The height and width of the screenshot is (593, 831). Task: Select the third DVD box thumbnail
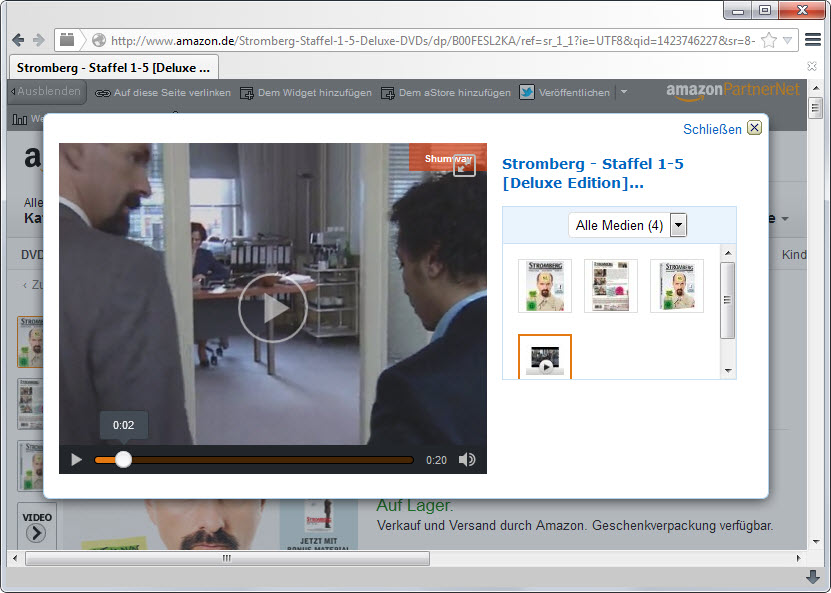[x=677, y=286]
